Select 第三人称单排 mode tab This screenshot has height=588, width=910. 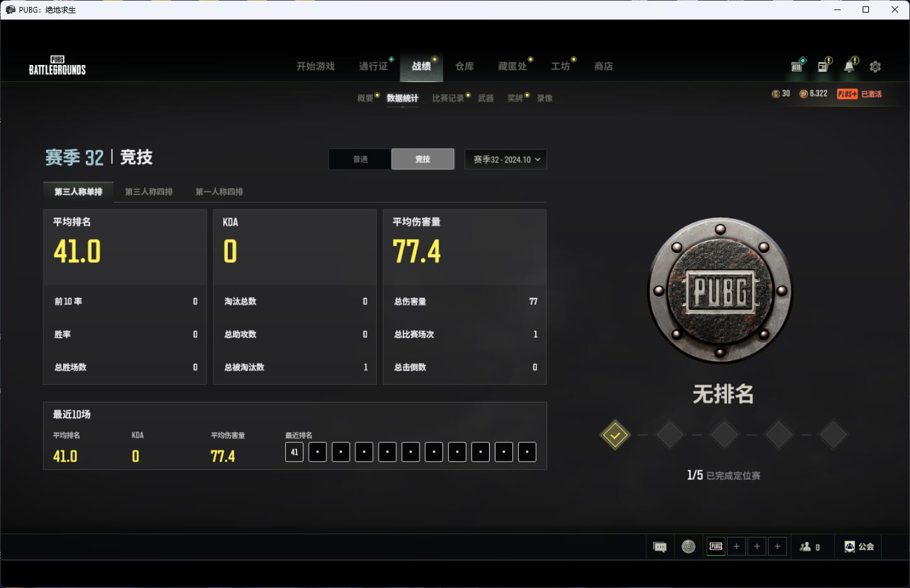coord(78,192)
